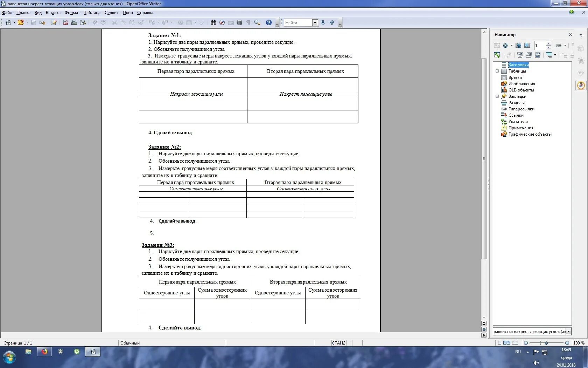Expand the Таблицы tree node
The height and width of the screenshot is (368, 588).
point(497,71)
